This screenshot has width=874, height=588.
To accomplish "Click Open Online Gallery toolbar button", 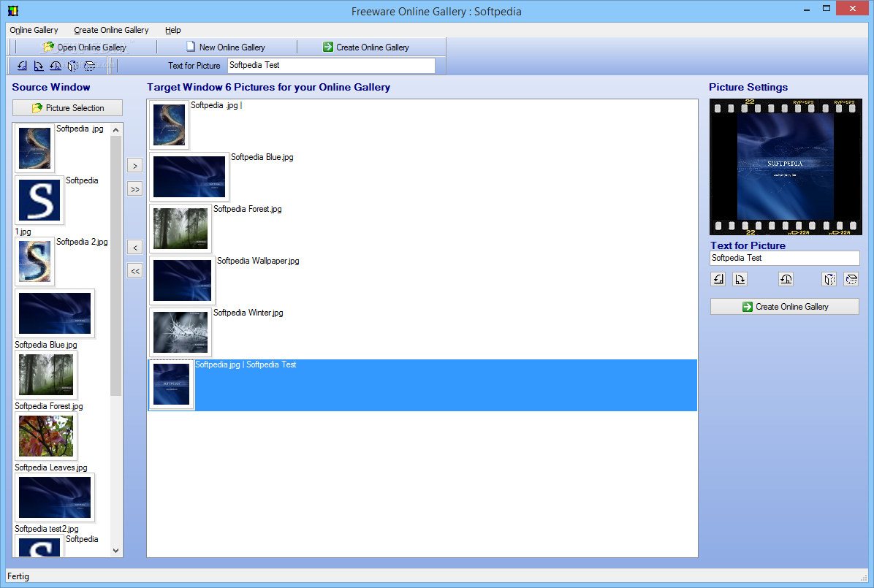I will (85, 47).
